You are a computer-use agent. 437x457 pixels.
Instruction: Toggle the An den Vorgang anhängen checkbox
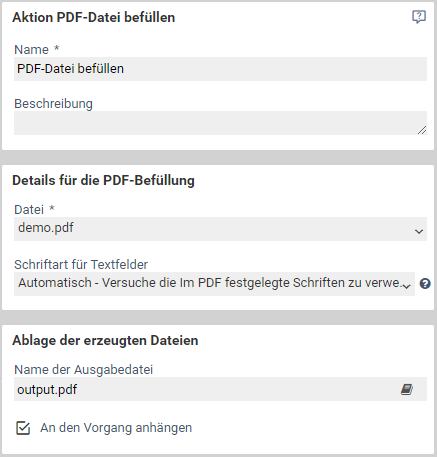pos(23,428)
